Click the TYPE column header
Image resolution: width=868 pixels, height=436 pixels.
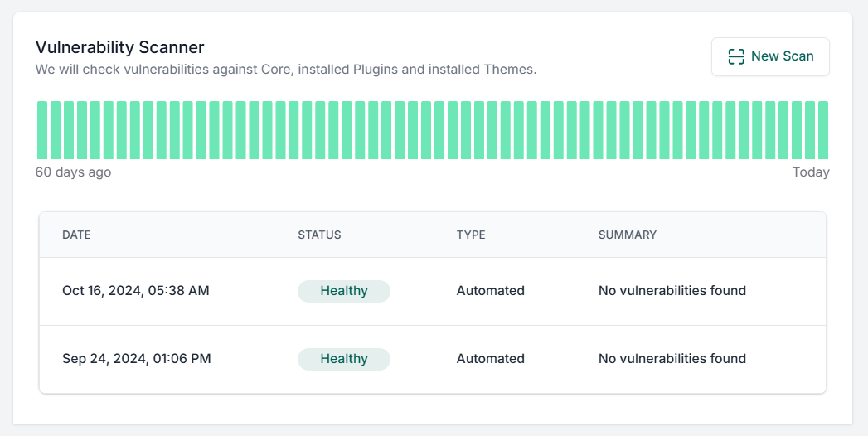point(471,235)
